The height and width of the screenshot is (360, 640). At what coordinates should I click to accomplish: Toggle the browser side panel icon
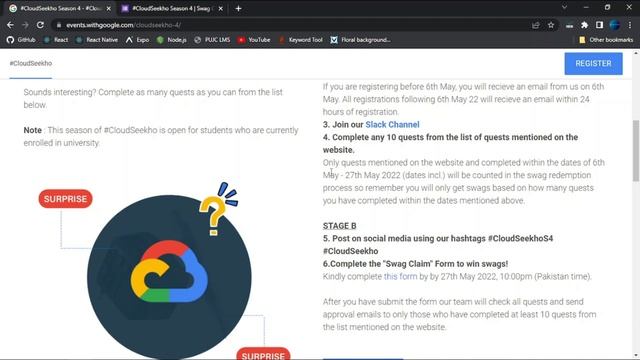tap(599, 25)
